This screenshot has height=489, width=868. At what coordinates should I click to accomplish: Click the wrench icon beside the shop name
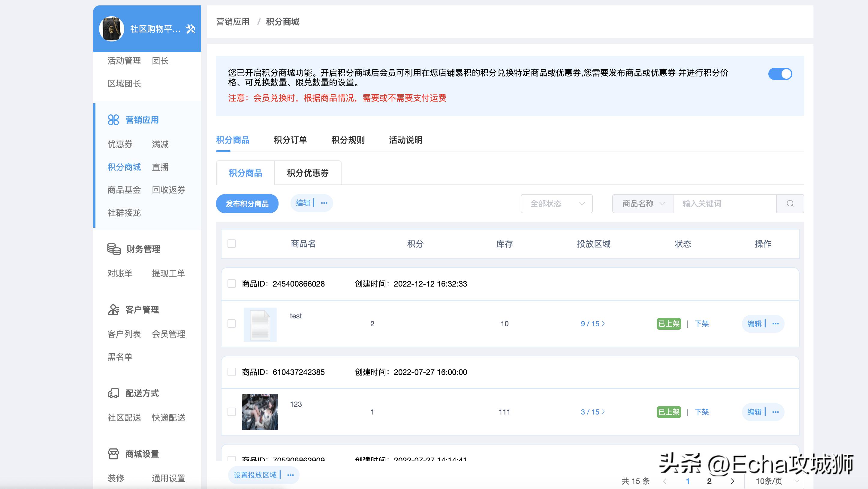(x=190, y=29)
